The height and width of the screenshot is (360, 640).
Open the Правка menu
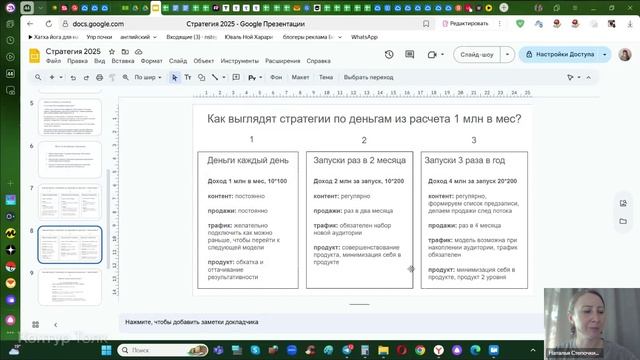point(77,61)
